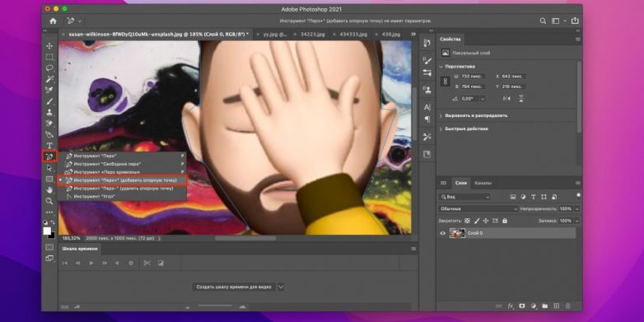The image size is (644, 322).
Task: Split at playhead scissors icon
Action: click(147, 263)
